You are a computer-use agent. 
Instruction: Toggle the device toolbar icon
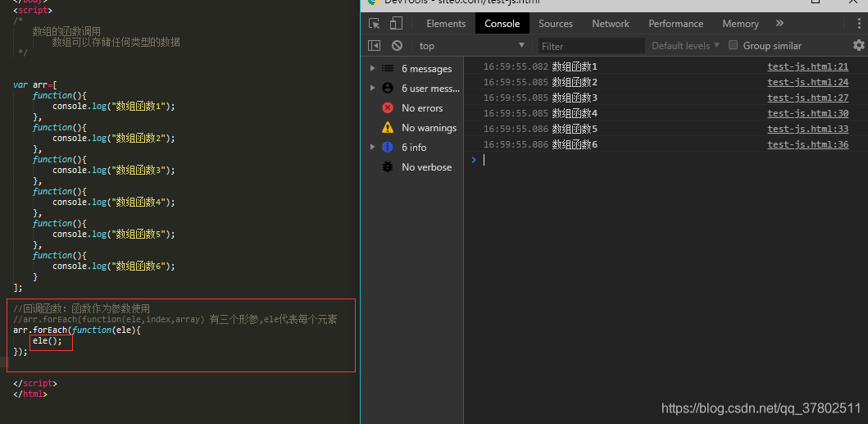click(396, 23)
